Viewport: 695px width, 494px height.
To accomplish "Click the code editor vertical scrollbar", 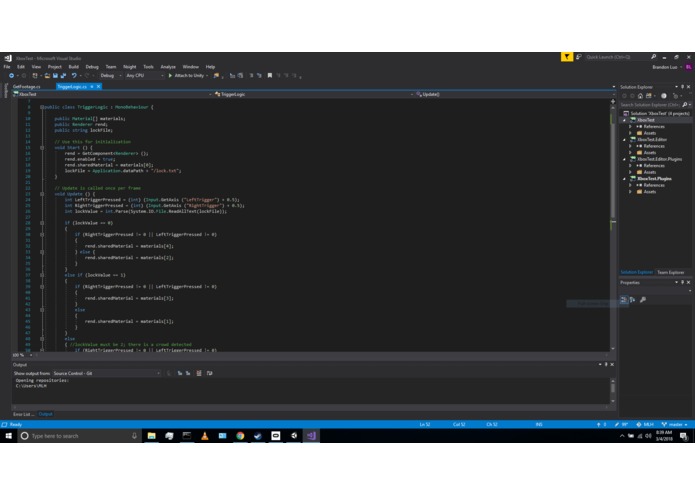I will point(613,225).
